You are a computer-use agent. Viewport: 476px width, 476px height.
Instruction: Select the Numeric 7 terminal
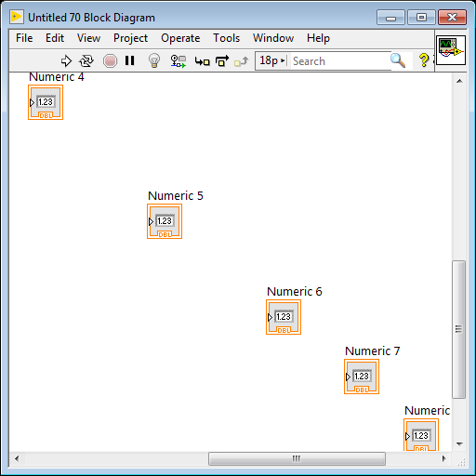[362, 377]
